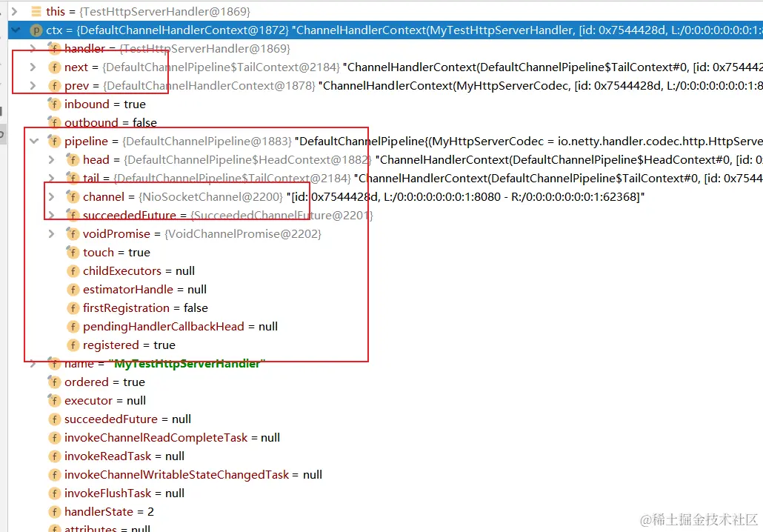Expand the next field node
Viewport: 763px width, 532px height.
[33, 67]
